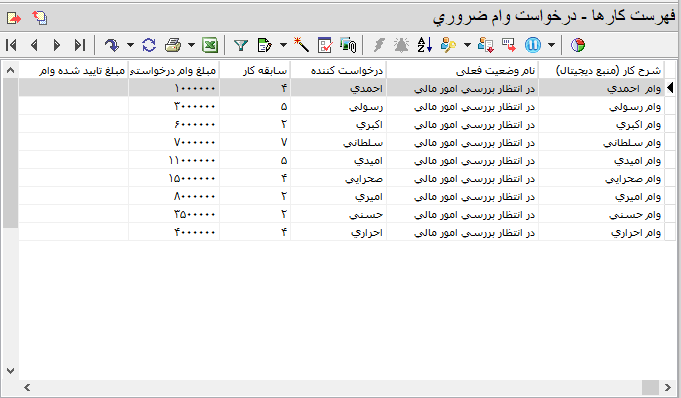Image resolution: width=681 pixels, height=398 pixels.
Task: Click the funnel filter icon
Action: click(241, 45)
